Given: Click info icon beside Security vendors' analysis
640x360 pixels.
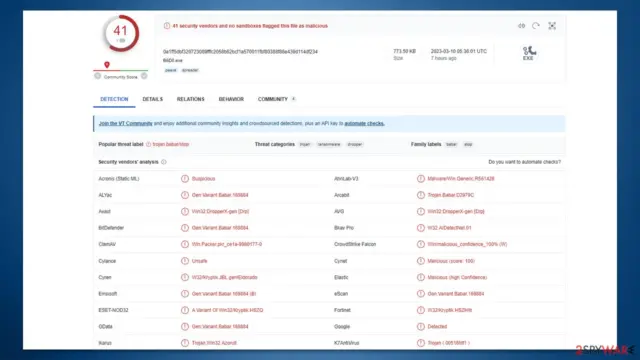Looking at the screenshot, I should [164, 162].
